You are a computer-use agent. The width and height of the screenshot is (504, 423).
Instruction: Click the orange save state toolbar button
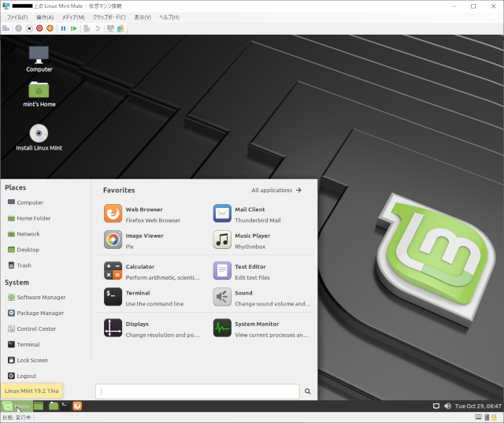click(50, 28)
